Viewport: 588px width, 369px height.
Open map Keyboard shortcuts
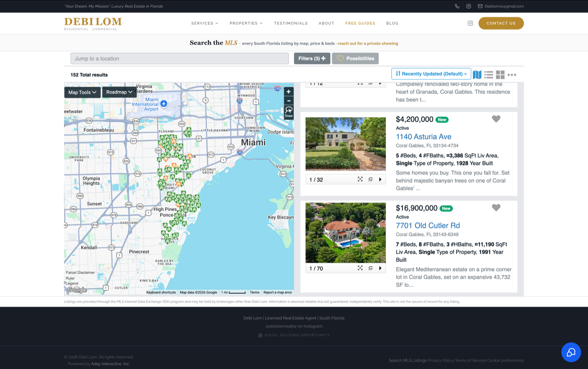(x=161, y=293)
